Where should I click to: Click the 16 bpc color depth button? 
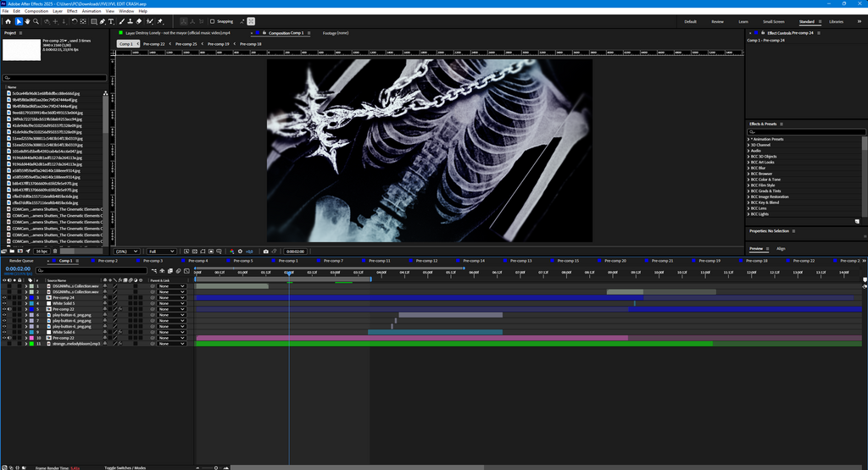click(41, 251)
